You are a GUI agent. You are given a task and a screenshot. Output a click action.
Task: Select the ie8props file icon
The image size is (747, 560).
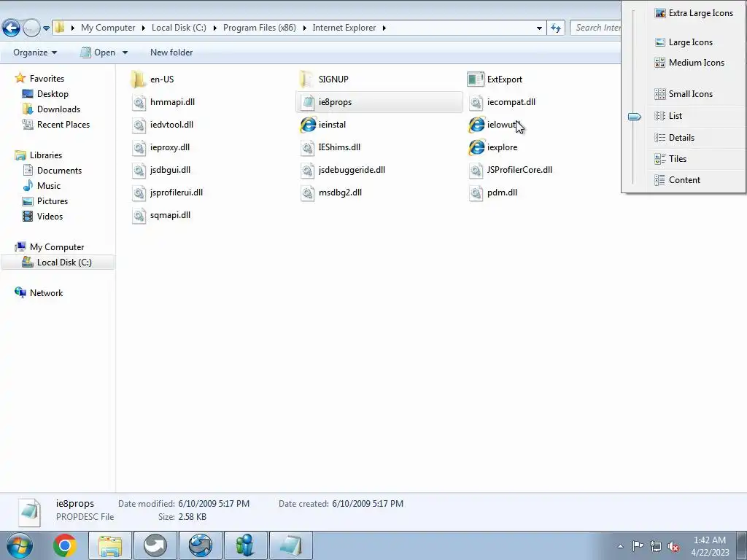(x=308, y=102)
